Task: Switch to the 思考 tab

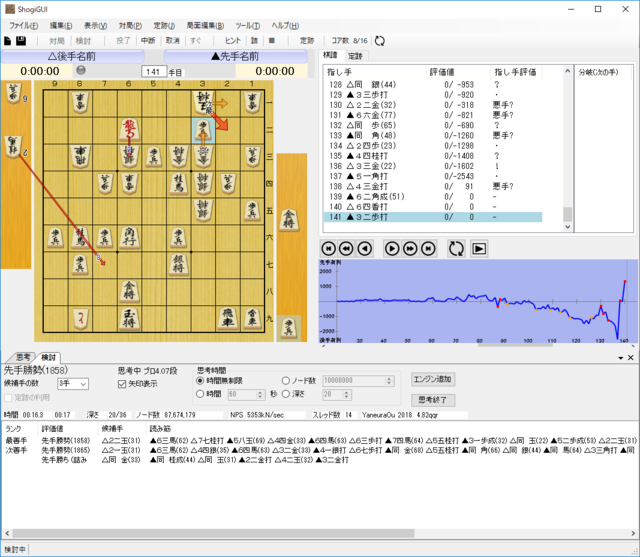Action: point(23,357)
